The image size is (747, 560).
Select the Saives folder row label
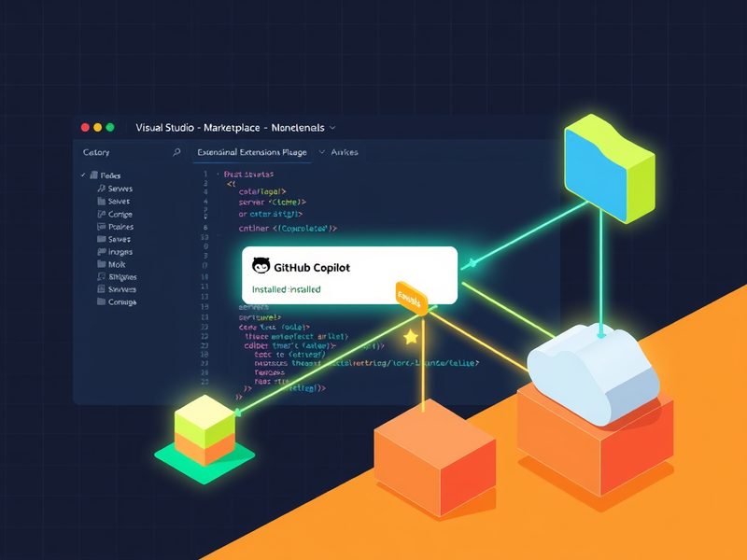pos(120,239)
